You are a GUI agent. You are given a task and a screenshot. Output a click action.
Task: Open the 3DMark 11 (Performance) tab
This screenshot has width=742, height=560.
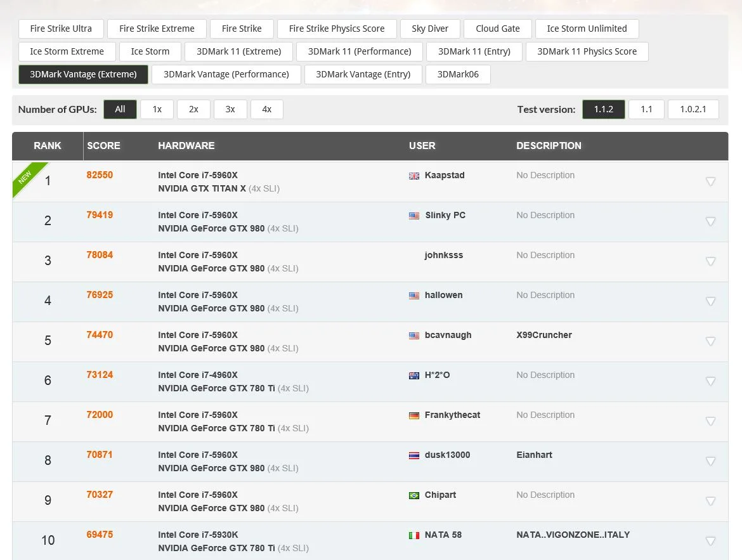point(360,51)
